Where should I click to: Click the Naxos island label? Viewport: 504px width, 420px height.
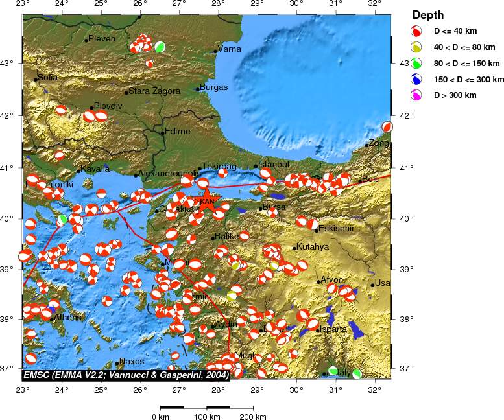click(131, 362)
